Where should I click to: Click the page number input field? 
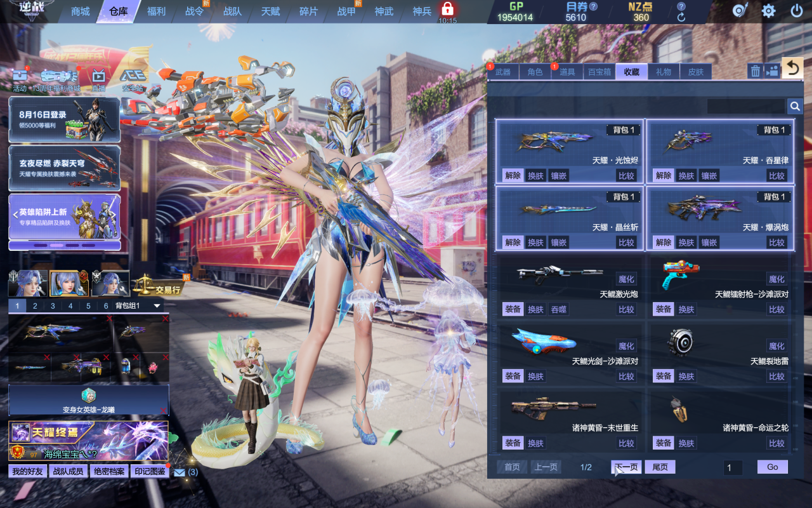pyautogui.click(x=733, y=467)
